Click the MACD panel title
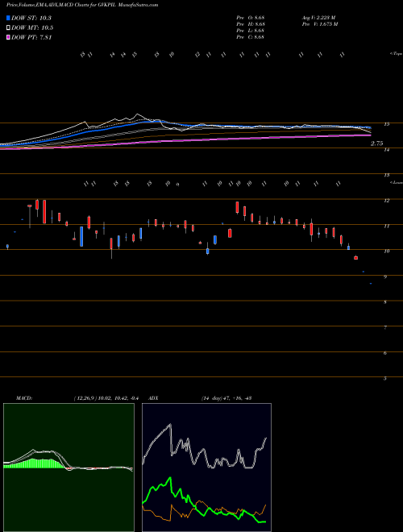The image size is (403, 532). [x=24, y=398]
